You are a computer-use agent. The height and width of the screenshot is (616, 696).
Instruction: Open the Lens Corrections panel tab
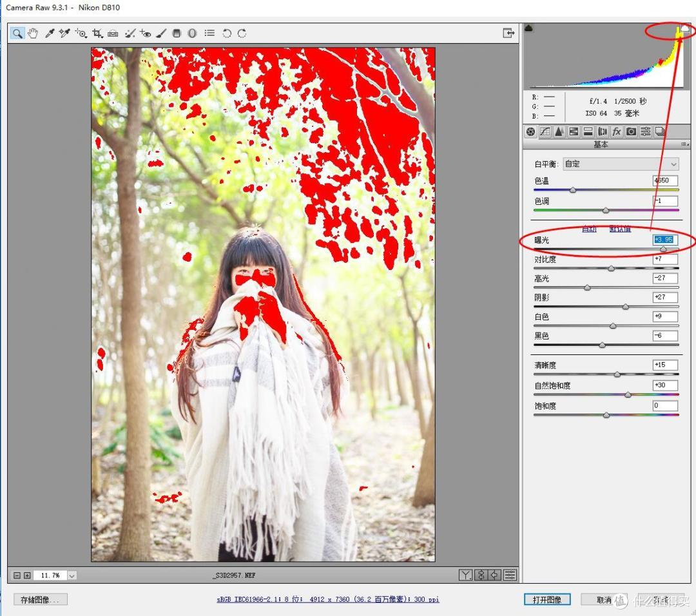point(603,131)
